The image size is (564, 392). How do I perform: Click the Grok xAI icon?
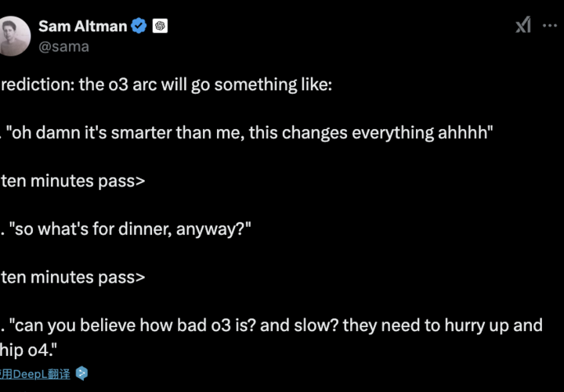(x=523, y=26)
